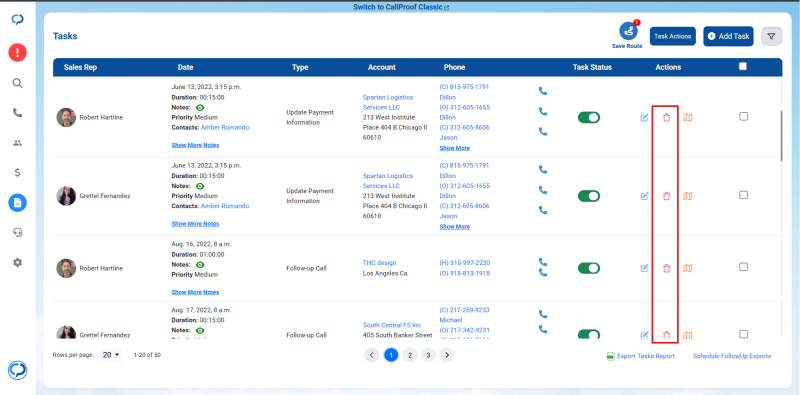Select page 1 in pagination
This screenshot has width=800, height=395.
pos(391,355)
